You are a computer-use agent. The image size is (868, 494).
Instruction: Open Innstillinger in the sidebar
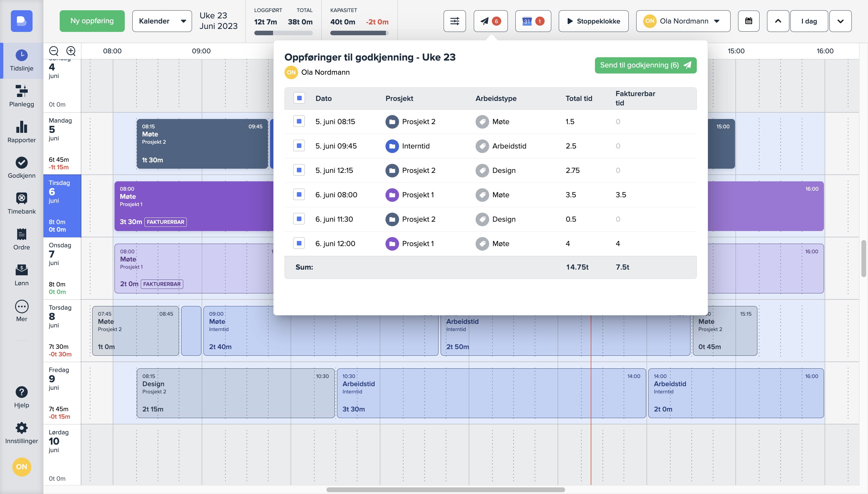click(x=21, y=433)
